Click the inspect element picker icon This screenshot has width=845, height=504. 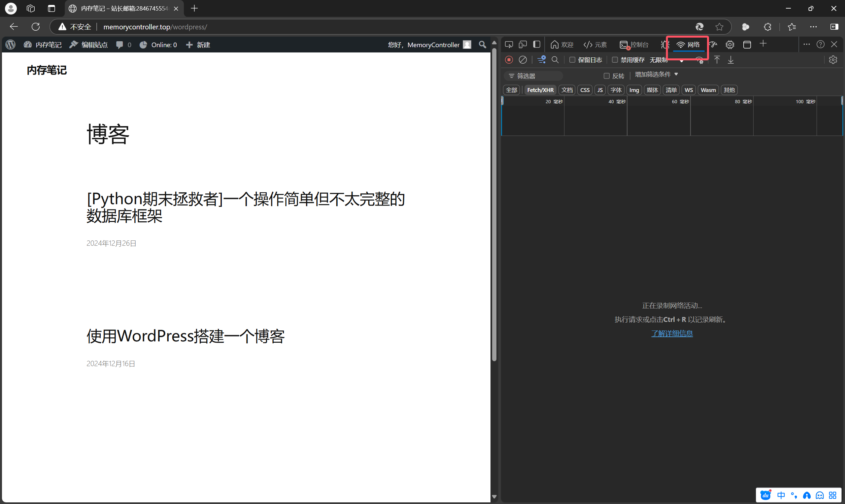click(509, 45)
